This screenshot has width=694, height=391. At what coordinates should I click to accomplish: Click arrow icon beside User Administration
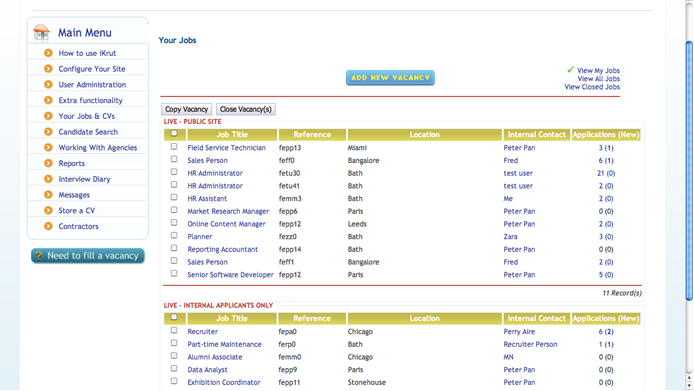point(48,85)
